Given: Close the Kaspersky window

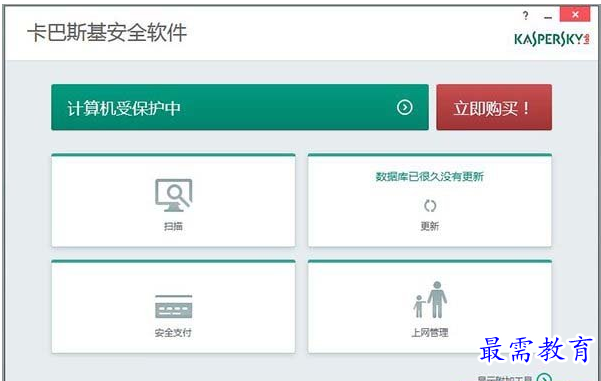Looking at the screenshot, I should pyautogui.click(x=575, y=15).
